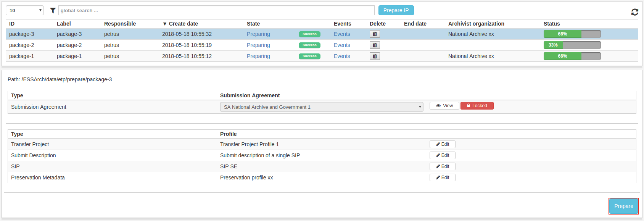Open the Submission Agreement dropdown

tap(322, 107)
